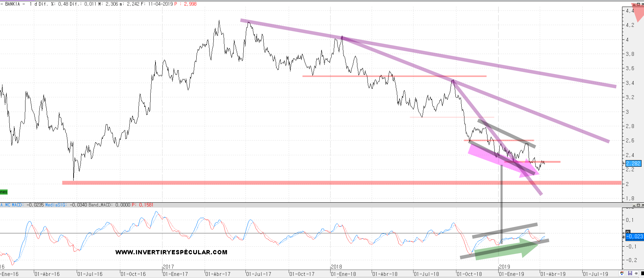Click the colorful icon left of save icon
Screen dimensions: 644x278
tap(622, 273)
